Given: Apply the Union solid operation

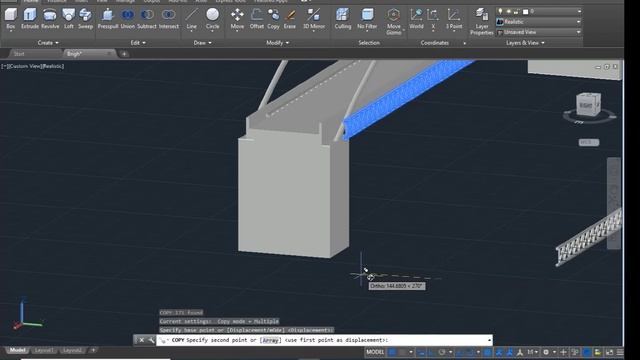Looking at the screenshot, I should [127, 19].
